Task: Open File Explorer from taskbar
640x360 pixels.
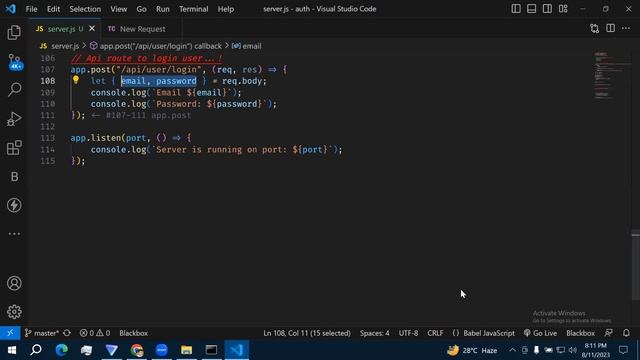Action: point(187,350)
